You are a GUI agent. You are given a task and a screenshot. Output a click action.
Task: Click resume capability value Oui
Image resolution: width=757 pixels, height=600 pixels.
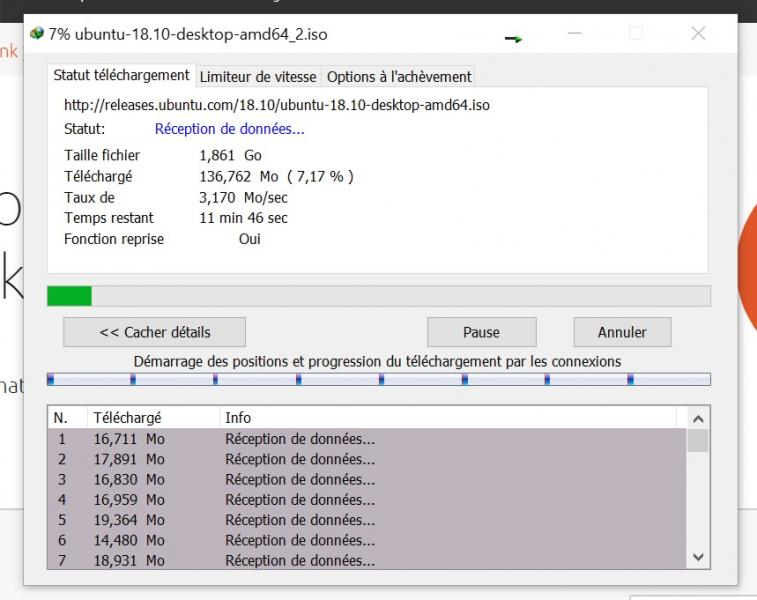pos(250,239)
